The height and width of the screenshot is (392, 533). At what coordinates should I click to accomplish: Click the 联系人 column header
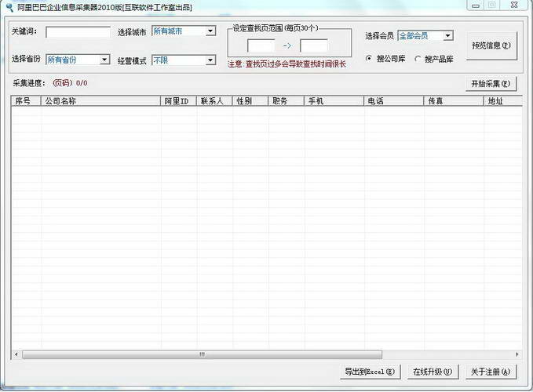click(214, 101)
